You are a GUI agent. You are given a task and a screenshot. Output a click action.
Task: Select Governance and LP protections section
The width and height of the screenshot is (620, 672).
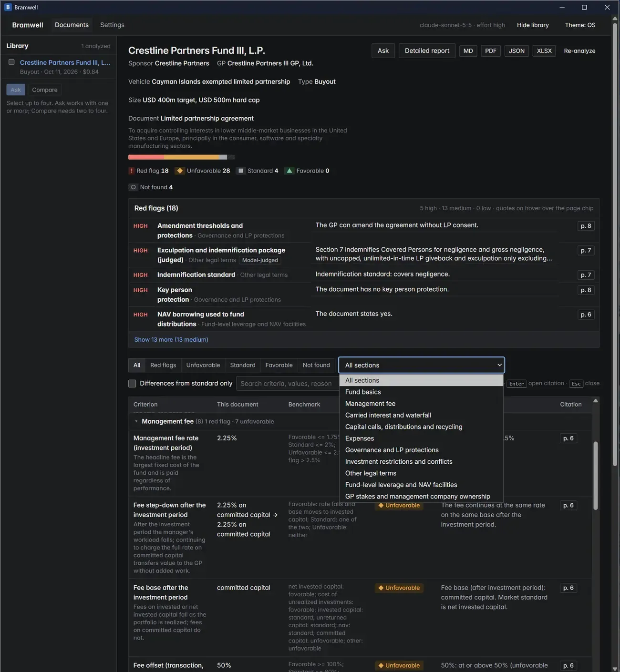[x=422, y=450]
